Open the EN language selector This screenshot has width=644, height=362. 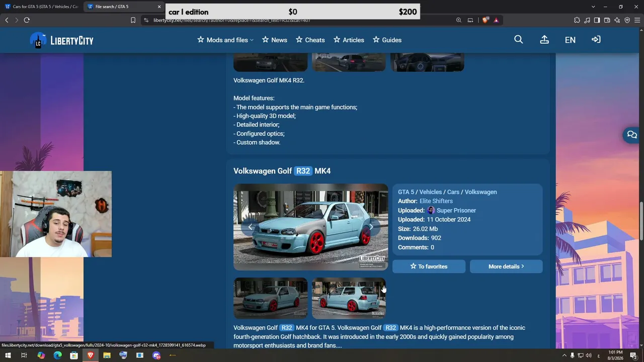(x=570, y=40)
